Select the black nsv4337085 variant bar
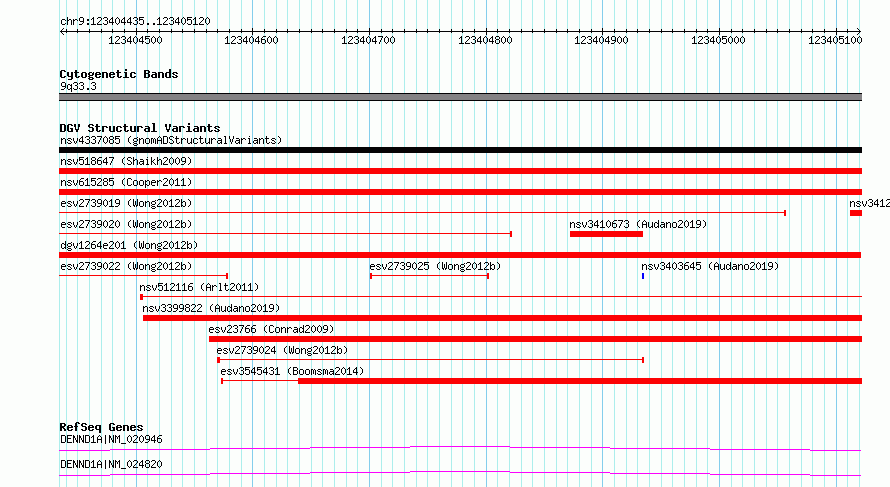 click(x=460, y=150)
